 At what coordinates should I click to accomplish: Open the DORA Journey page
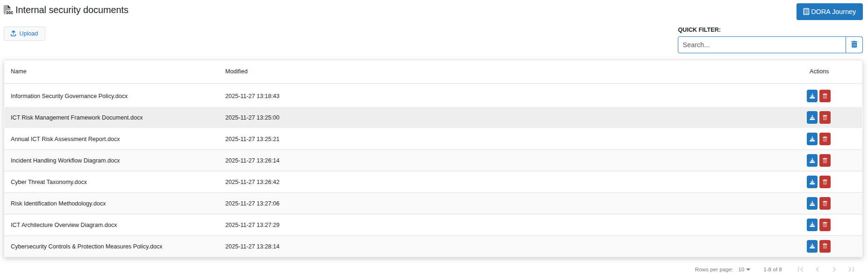[829, 12]
